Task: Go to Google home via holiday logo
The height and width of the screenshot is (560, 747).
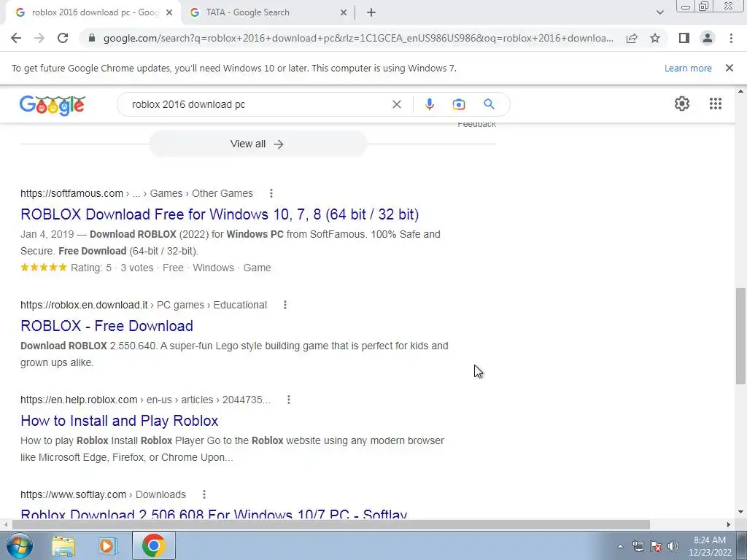Action: point(53,105)
